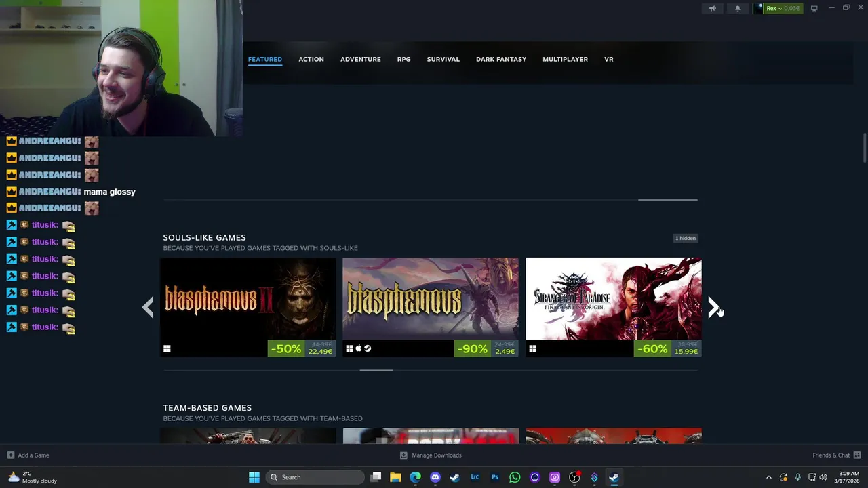Open Friends & Chat
The height and width of the screenshot is (488, 868).
[x=837, y=455]
